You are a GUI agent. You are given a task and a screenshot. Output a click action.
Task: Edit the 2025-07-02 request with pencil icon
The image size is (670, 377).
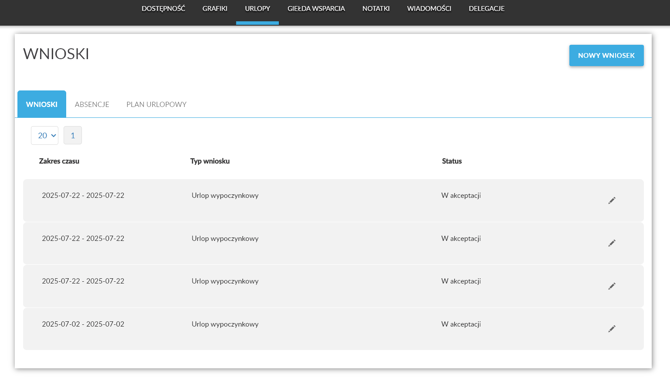[x=612, y=329]
